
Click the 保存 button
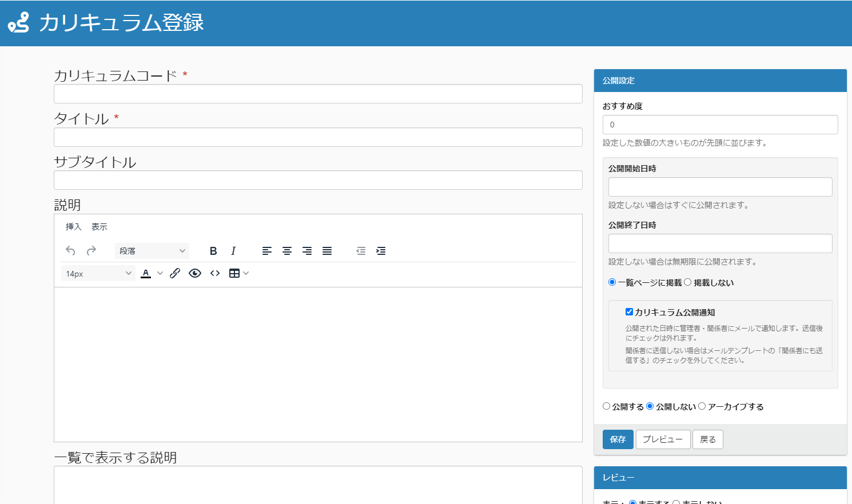tap(618, 439)
